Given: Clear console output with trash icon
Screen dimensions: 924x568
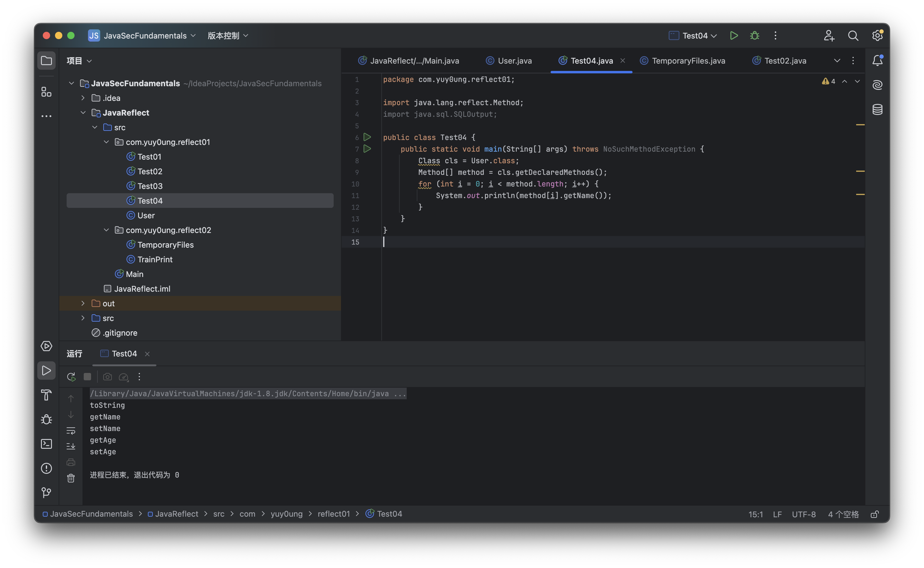Looking at the screenshot, I should click(x=71, y=478).
